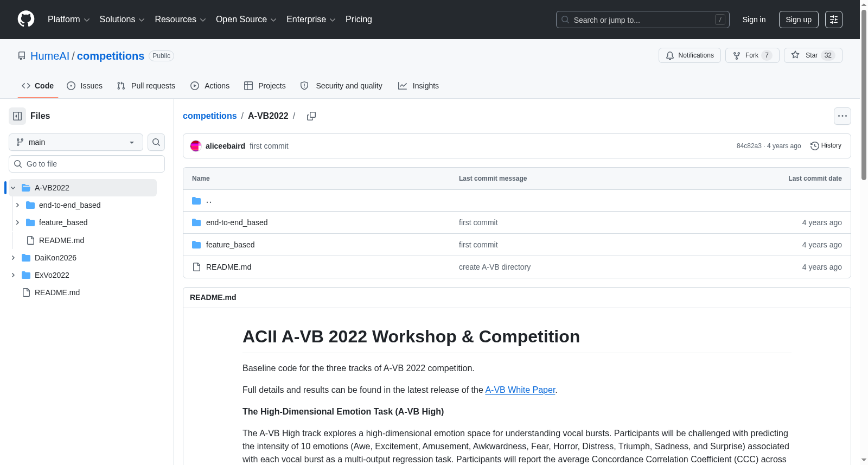Copy the A-VB2022 path to clipboard
This screenshot has width=868, height=465.
click(x=311, y=116)
